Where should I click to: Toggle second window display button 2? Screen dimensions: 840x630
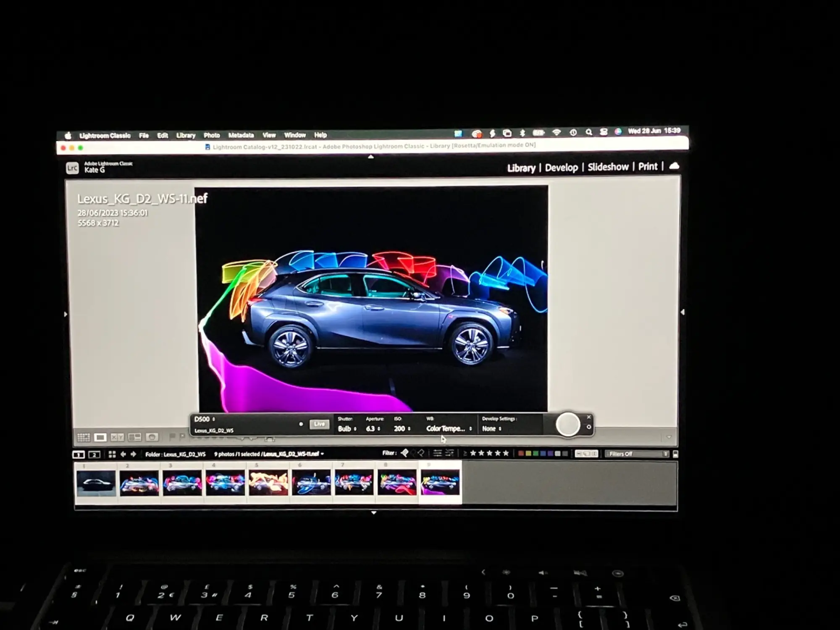pyautogui.click(x=94, y=454)
